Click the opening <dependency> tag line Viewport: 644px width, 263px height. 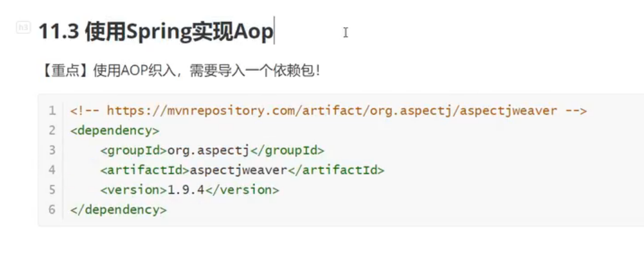(x=115, y=130)
